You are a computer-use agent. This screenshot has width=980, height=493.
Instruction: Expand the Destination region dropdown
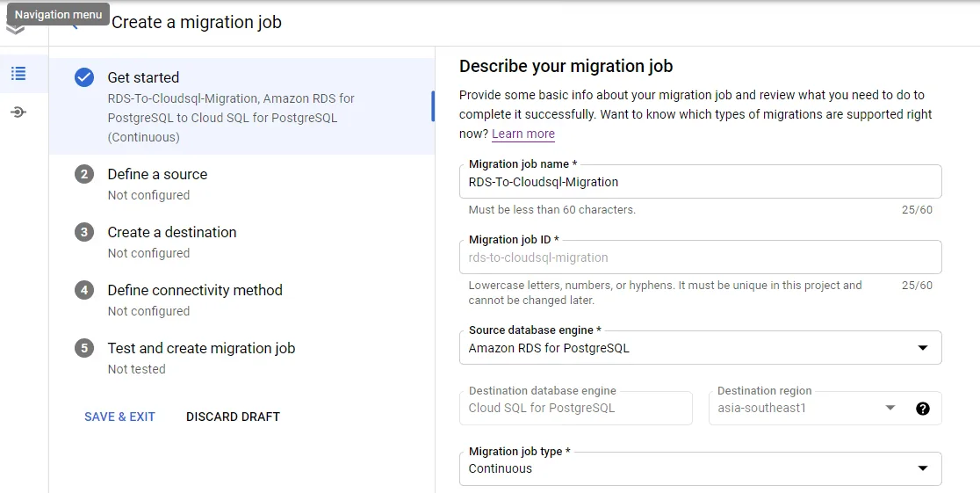click(x=890, y=408)
